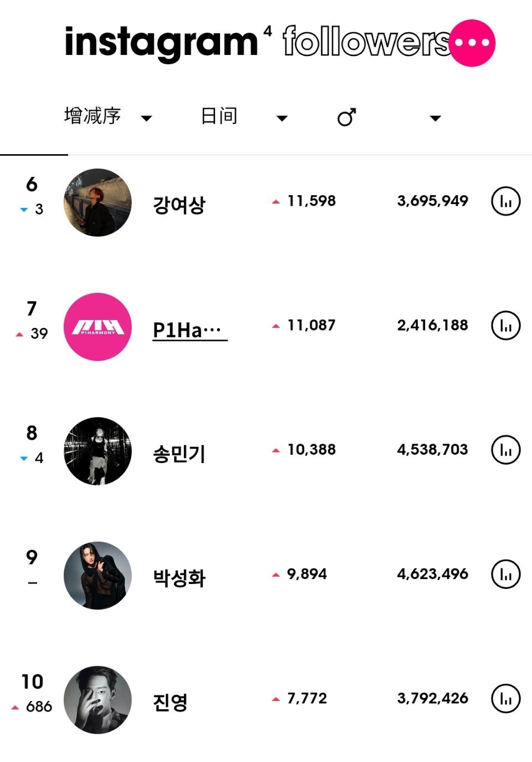Viewport: 532px width, 762px height.
Task: Open chart icon for P1Harmony row
Action: pyautogui.click(x=506, y=326)
